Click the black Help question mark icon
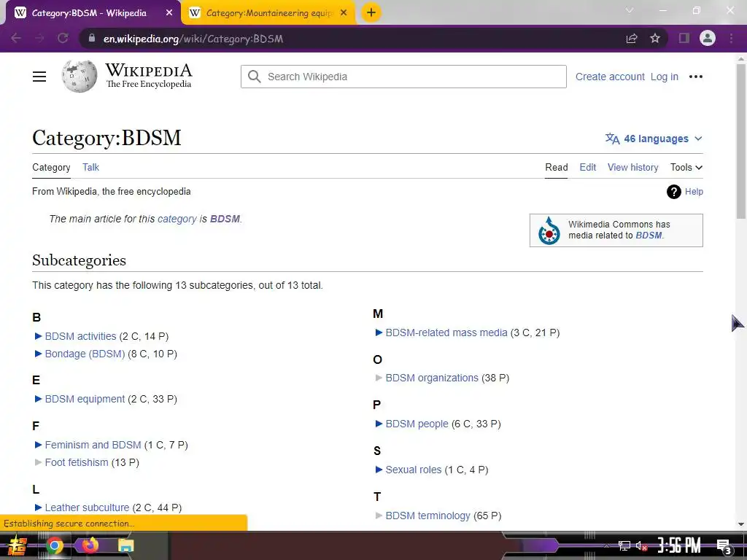 coord(673,192)
